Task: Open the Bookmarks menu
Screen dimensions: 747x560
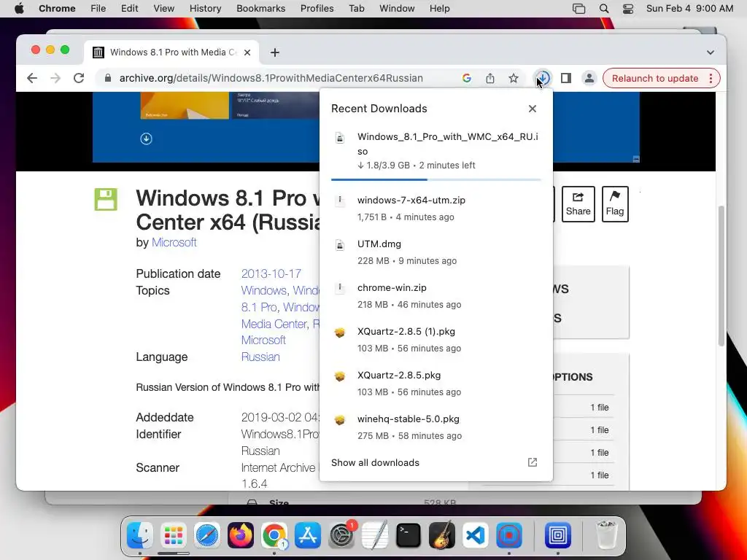Action: click(x=260, y=9)
